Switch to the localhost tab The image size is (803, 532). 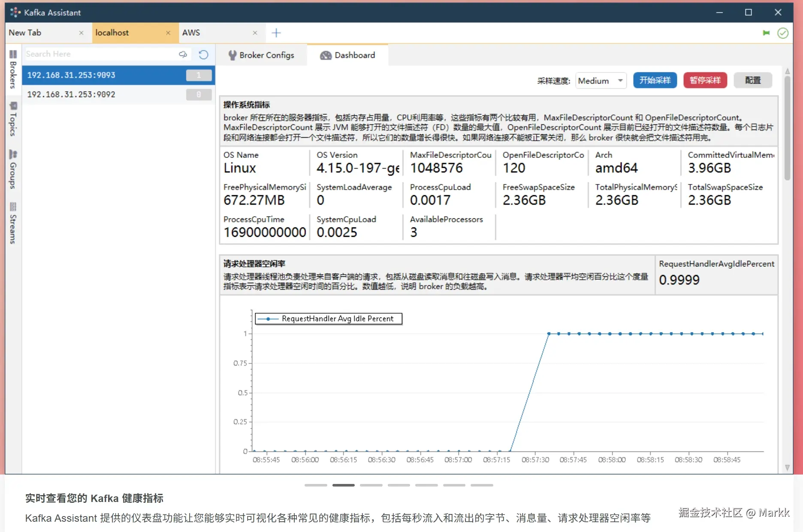(x=136, y=33)
